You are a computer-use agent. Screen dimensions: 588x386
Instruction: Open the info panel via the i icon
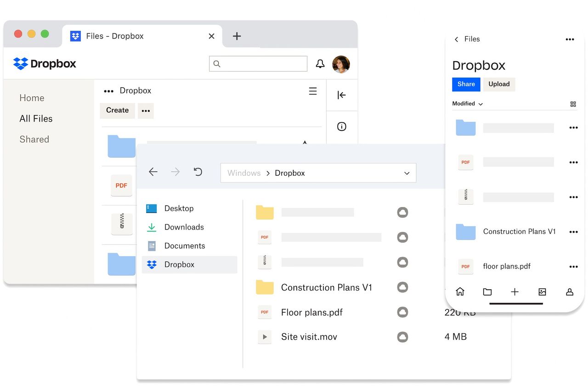pos(342,126)
